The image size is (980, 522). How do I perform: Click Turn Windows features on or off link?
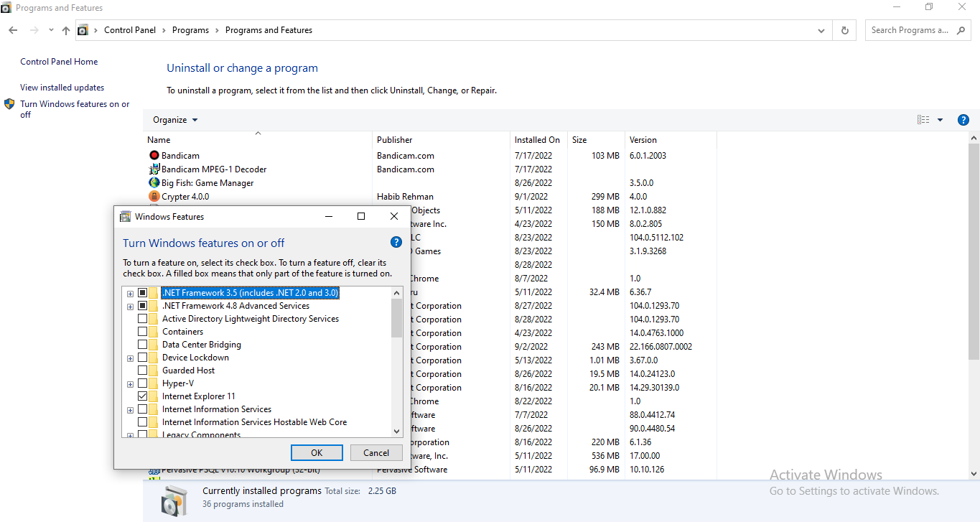click(x=75, y=109)
